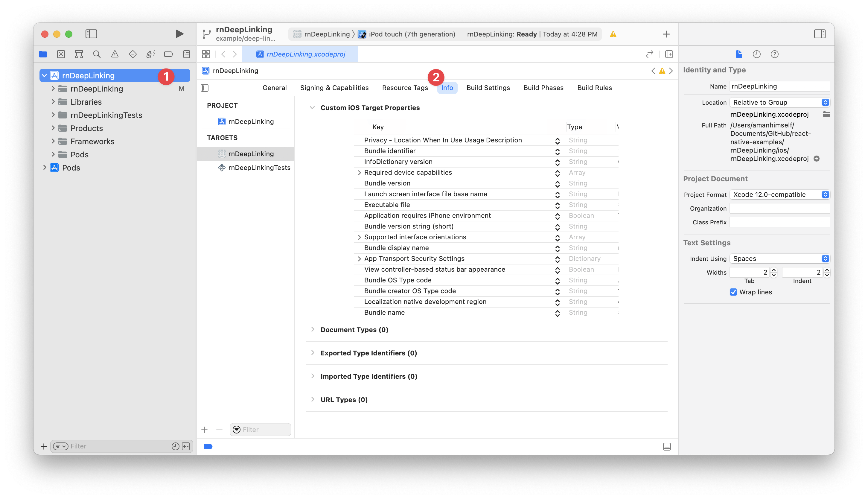Viewport: 868px width, 499px height.
Task: Show the Quick Help inspector
Action: (774, 54)
